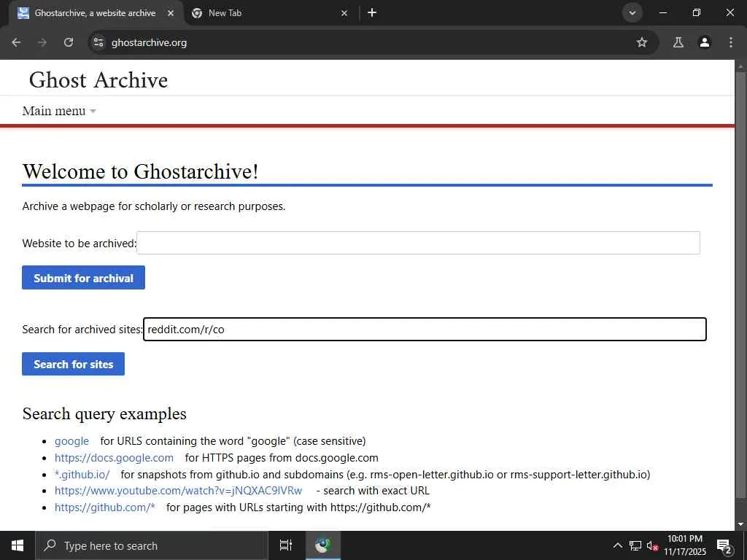Close the Ghostarchive tab
Screen dimensions: 747x560
171,13
